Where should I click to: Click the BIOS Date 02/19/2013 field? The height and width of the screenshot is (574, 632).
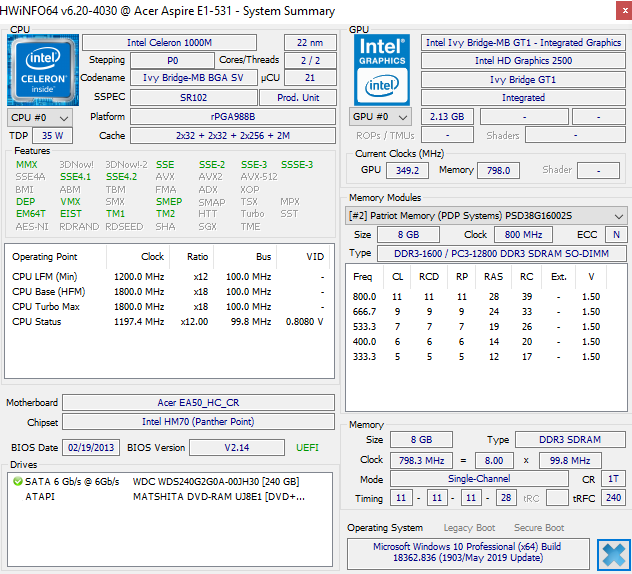click(91, 447)
